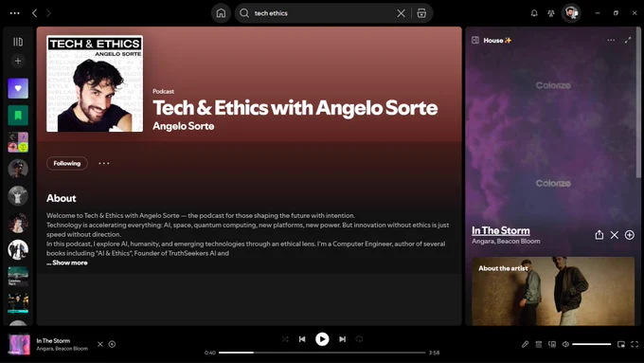This screenshot has width=644, height=363.
Task: Click the magnifier search icon
Action: point(244,13)
